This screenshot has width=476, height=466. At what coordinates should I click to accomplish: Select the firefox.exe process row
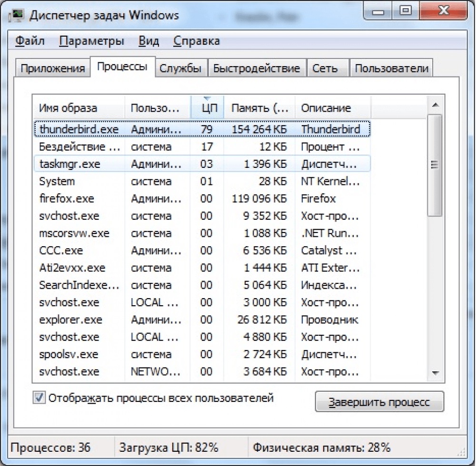[202, 199]
